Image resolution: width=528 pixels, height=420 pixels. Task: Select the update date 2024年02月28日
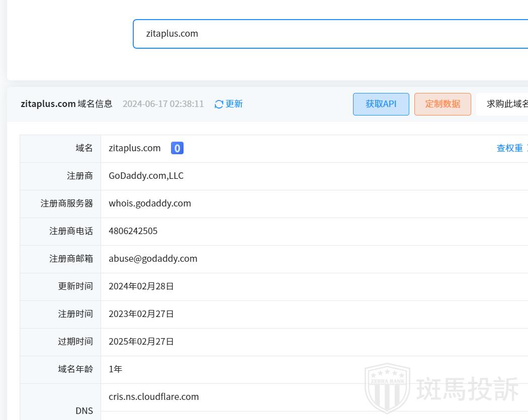point(141,286)
